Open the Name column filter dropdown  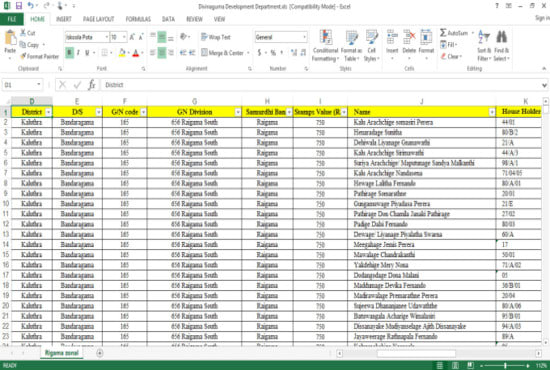[492, 112]
